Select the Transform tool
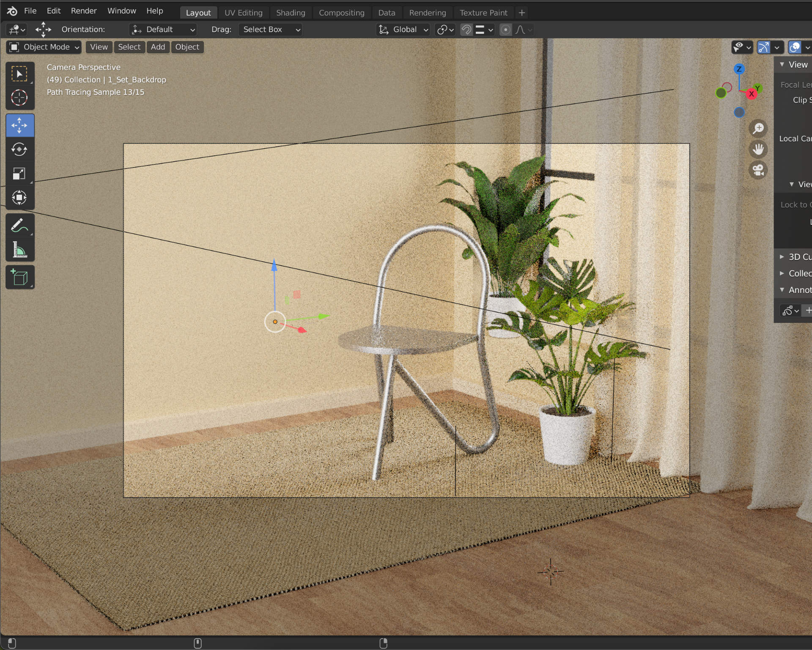Image resolution: width=812 pixels, height=650 pixels. pos(19,198)
